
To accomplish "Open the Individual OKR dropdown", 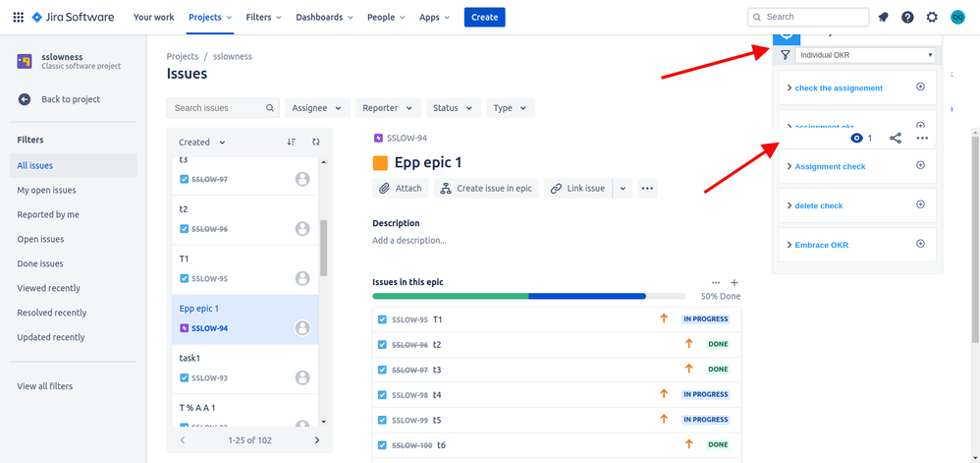I will click(x=865, y=55).
